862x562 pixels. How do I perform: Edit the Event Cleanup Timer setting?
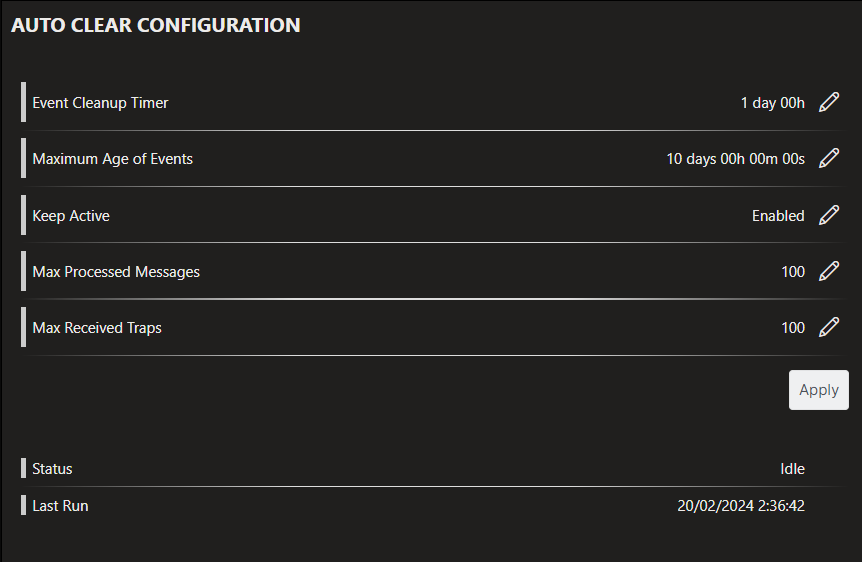click(x=829, y=103)
